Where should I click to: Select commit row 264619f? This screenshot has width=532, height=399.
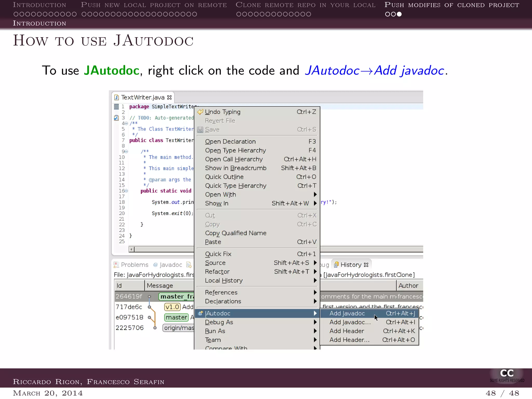154,296
